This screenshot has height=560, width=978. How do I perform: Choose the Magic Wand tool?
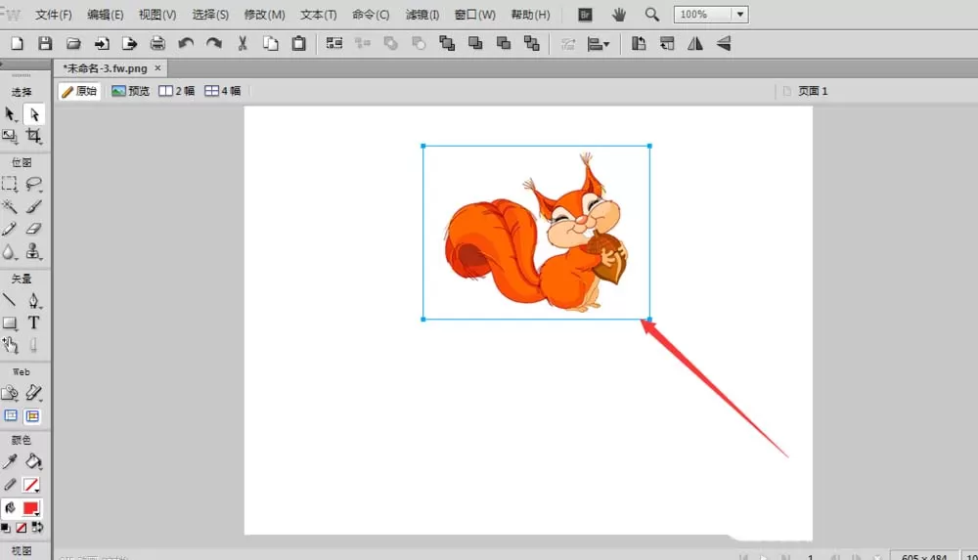click(10, 206)
